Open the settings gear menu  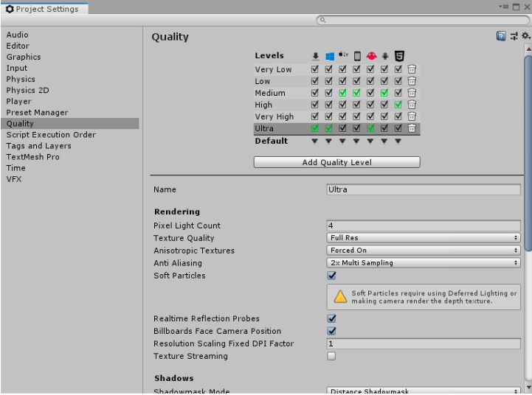click(525, 36)
